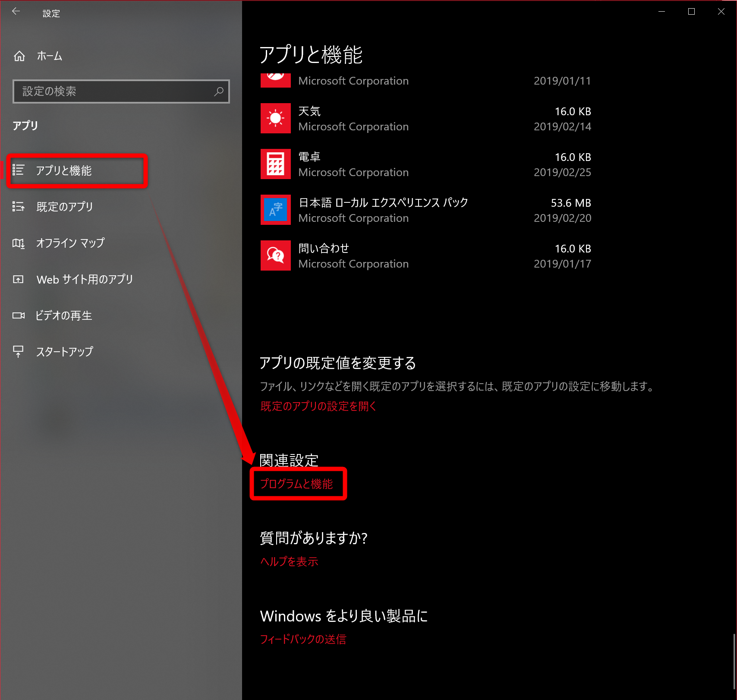Click the 問い合わせ help app icon
737x700 pixels.
[x=275, y=255]
